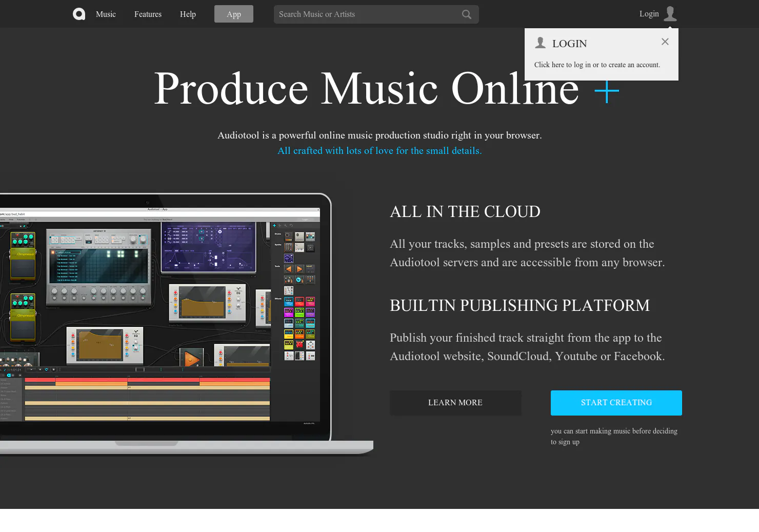This screenshot has height=532, width=759.
Task: Click 'All crafted with lots of love' link
Action: (x=379, y=151)
